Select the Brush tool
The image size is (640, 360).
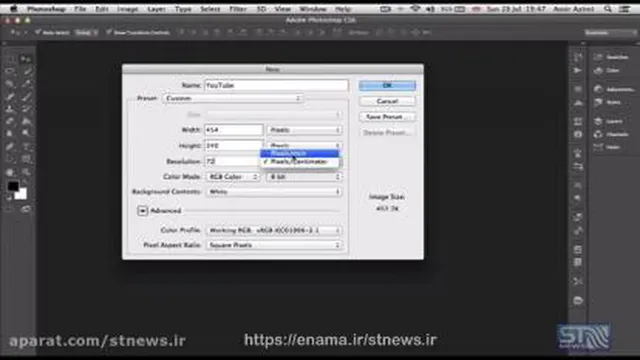pyautogui.click(x=26, y=97)
